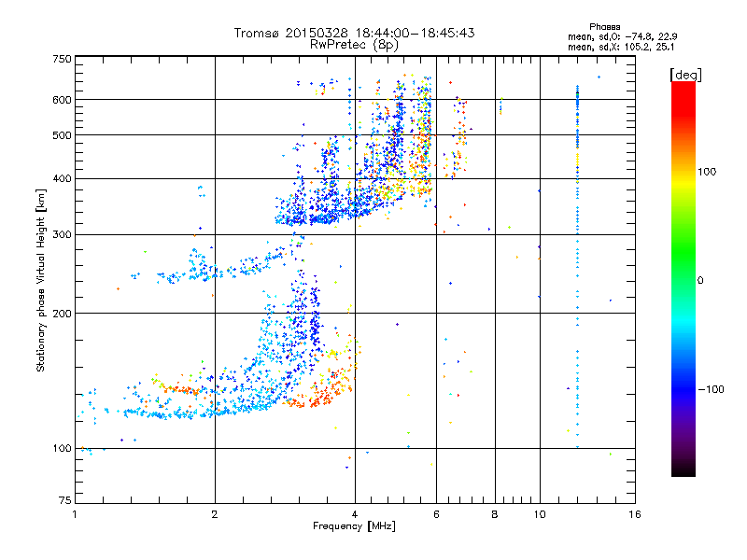Click the '500' height axis tick label
Image resolution: width=747 pixels, height=560 pixels.
(x=63, y=135)
